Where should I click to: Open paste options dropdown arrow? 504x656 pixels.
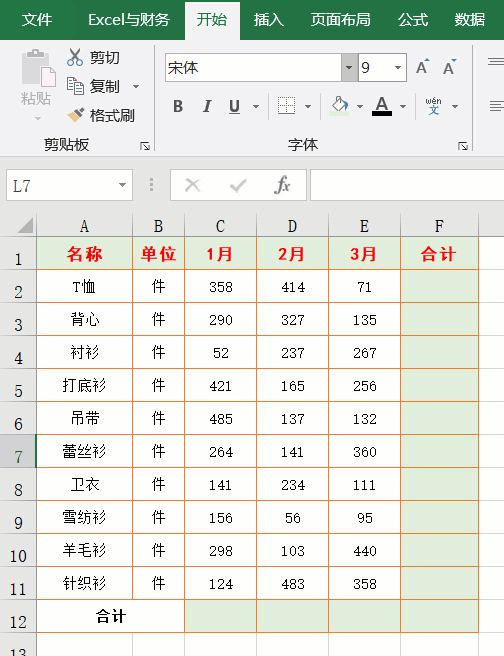click(38, 119)
